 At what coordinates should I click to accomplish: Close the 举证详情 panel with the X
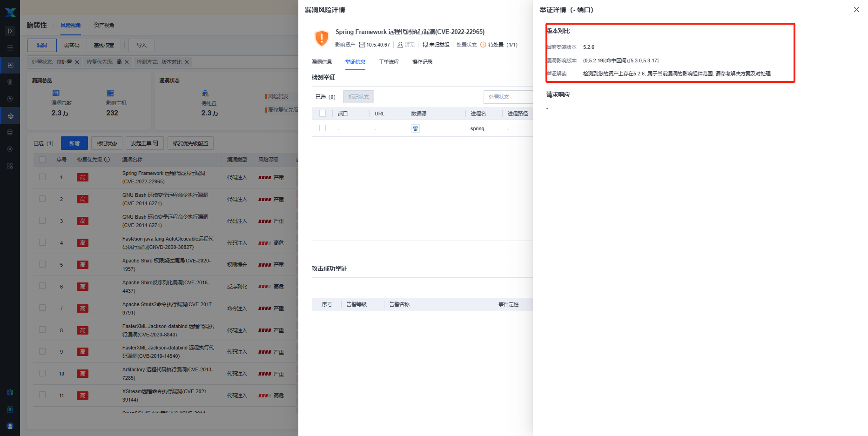pos(856,10)
